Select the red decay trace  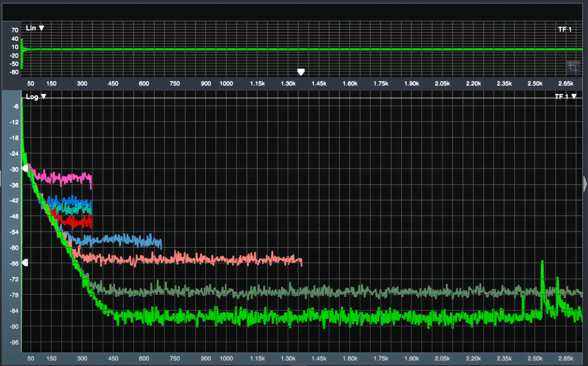pos(75,221)
